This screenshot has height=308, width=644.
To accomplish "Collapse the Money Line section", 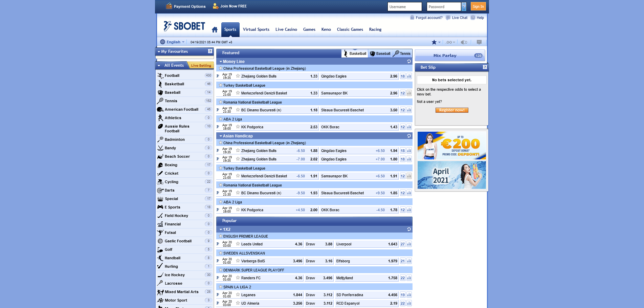I will tap(221, 62).
